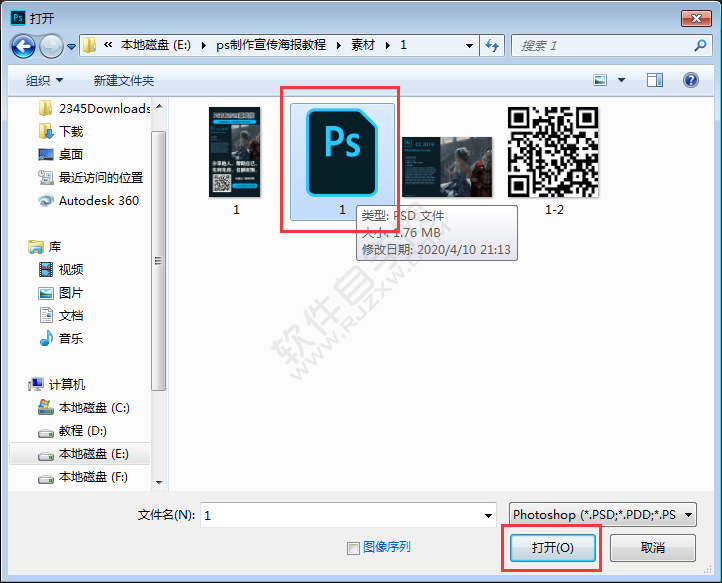
Task: Open the 音乐 library
Action: 61,339
